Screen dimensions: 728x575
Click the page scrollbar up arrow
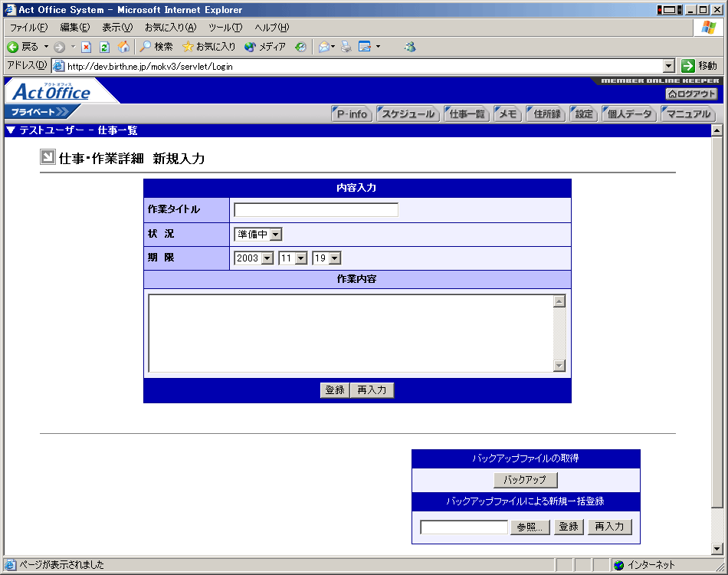(x=717, y=131)
